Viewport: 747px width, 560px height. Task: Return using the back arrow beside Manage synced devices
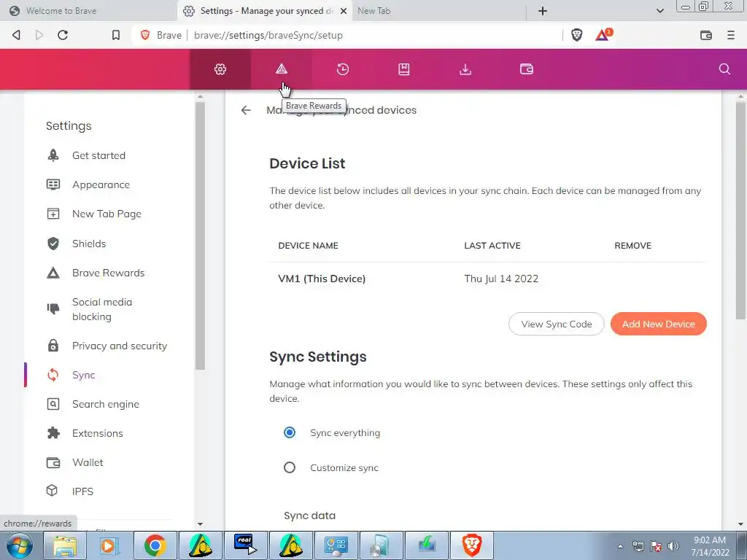point(246,111)
